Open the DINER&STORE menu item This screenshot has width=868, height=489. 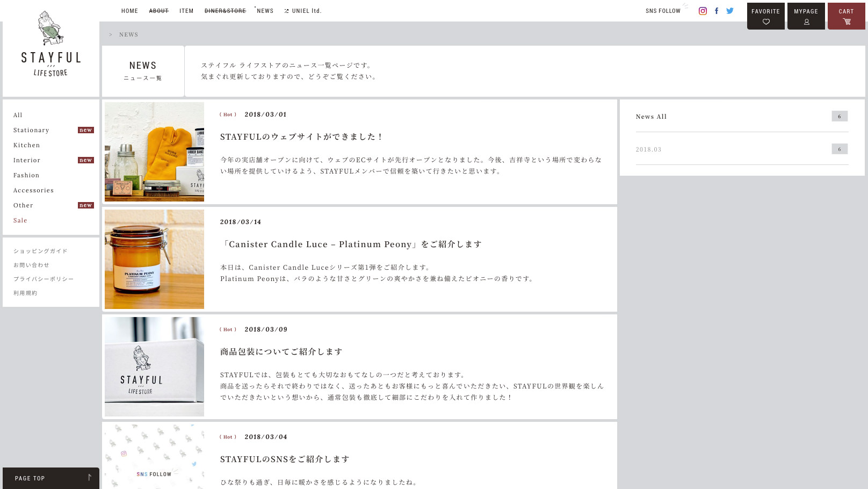[x=225, y=11]
